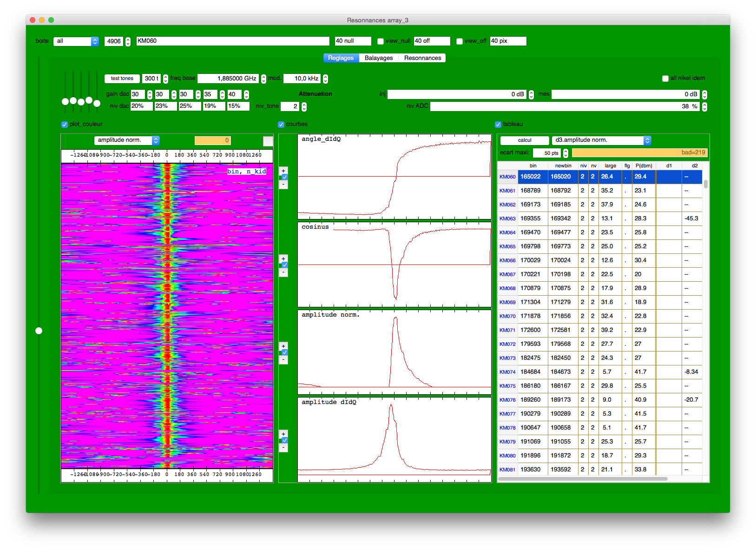Click minus button beside amplitude dIdQ plot

click(283, 448)
